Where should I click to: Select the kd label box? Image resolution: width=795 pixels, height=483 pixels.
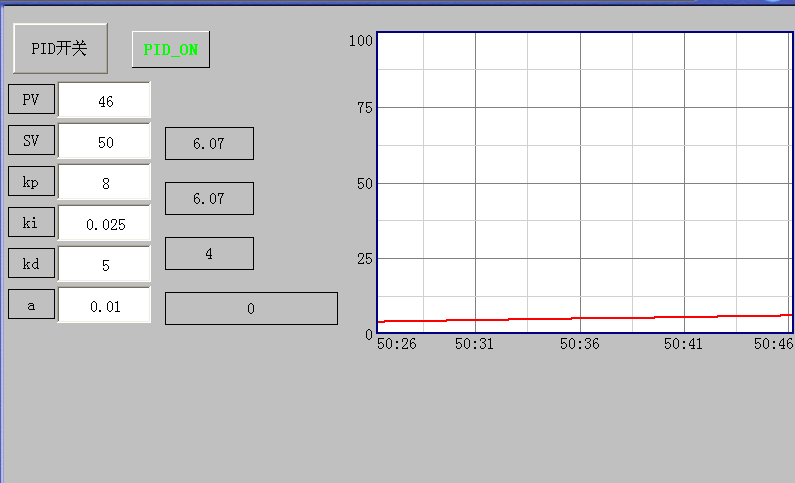pos(31,264)
